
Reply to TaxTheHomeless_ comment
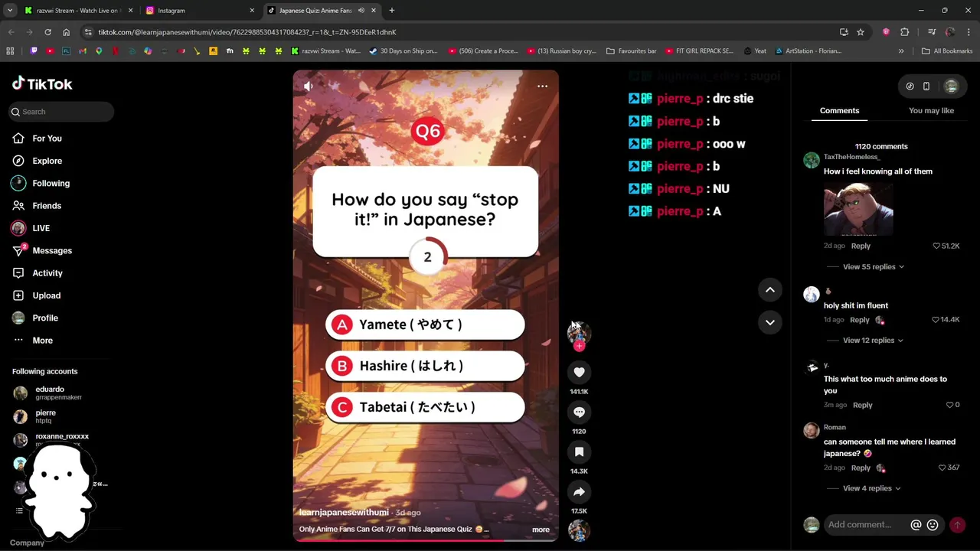[861, 246]
